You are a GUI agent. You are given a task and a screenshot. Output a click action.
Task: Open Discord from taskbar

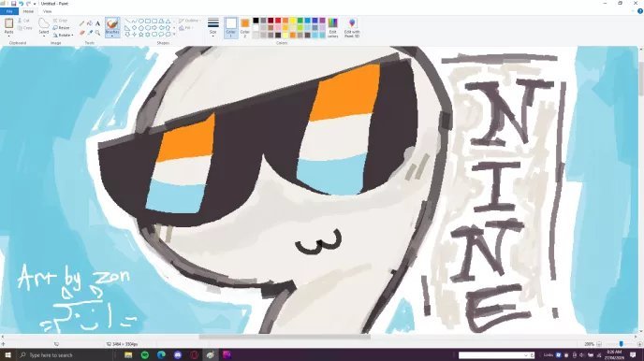178,354
